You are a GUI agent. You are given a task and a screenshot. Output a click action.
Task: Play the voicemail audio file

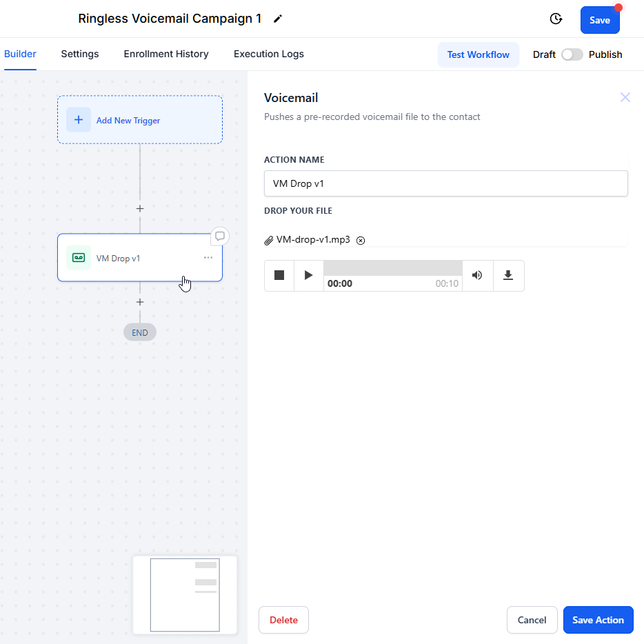click(308, 276)
